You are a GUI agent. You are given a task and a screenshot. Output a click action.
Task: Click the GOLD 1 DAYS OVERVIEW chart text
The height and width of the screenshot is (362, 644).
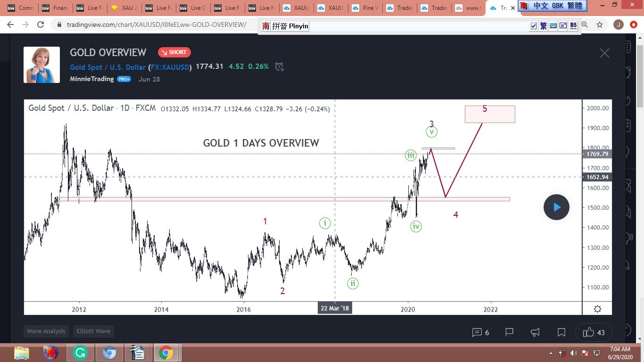[261, 143]
